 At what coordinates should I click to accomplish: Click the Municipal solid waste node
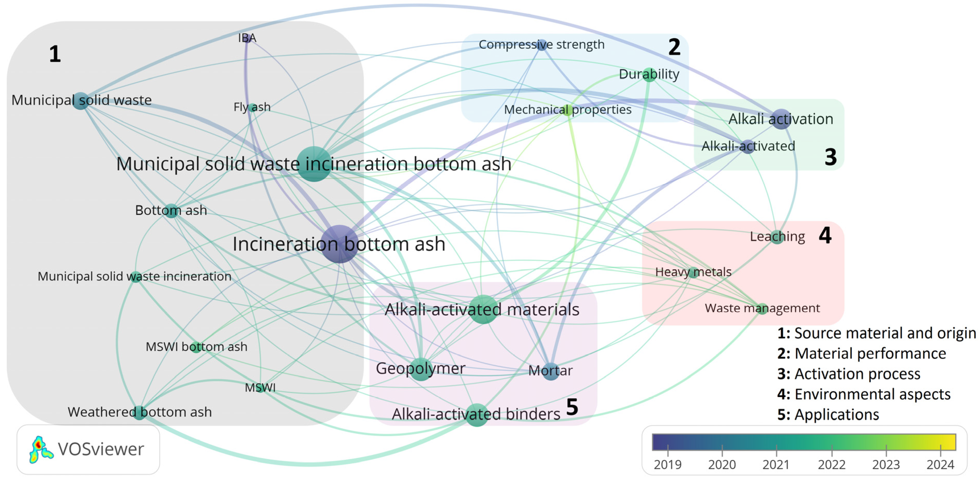coord(81,101)
